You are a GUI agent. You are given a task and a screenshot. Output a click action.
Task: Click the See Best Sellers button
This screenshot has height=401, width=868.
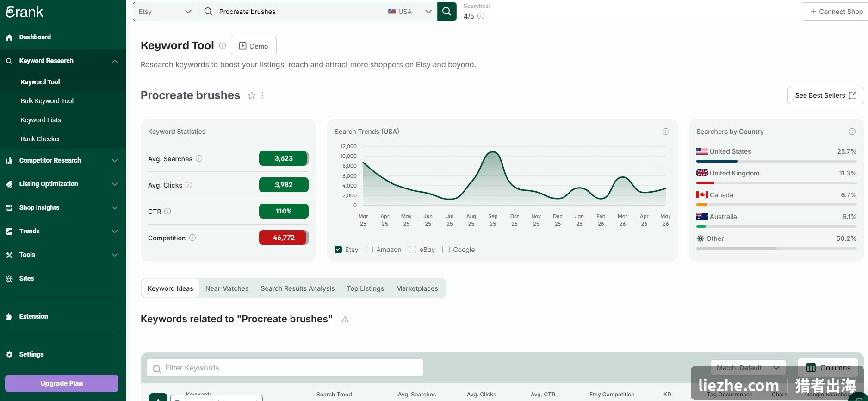click(825, 95)
